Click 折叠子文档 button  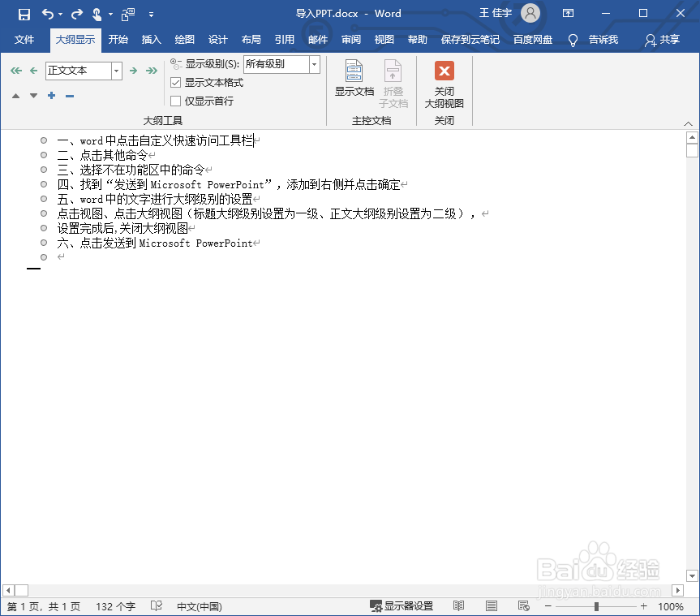tap(393, 84)
